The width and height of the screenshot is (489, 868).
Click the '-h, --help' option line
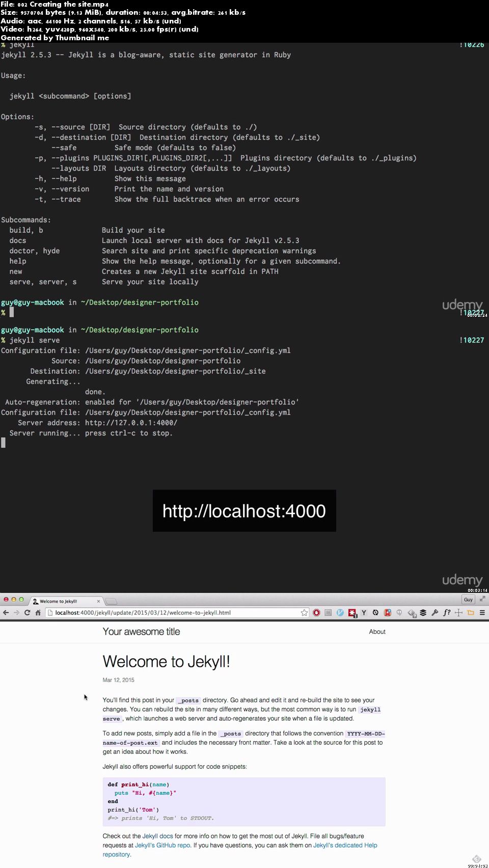click(110, 178)
